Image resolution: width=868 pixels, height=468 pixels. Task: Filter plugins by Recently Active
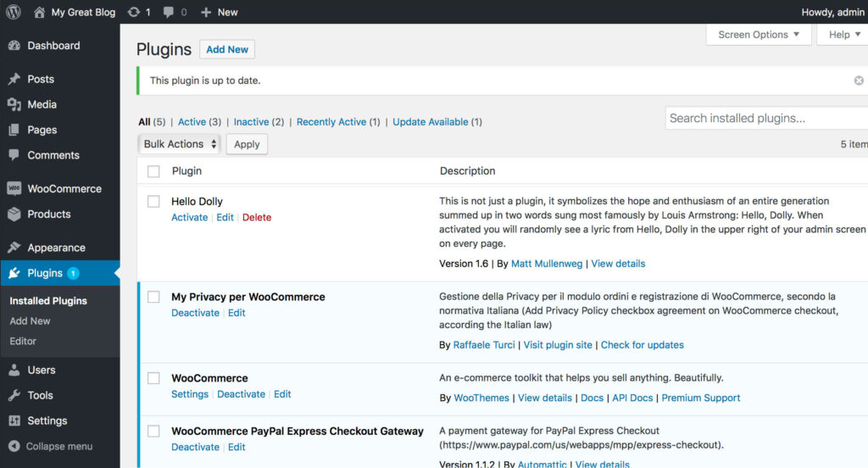[331, 122]
